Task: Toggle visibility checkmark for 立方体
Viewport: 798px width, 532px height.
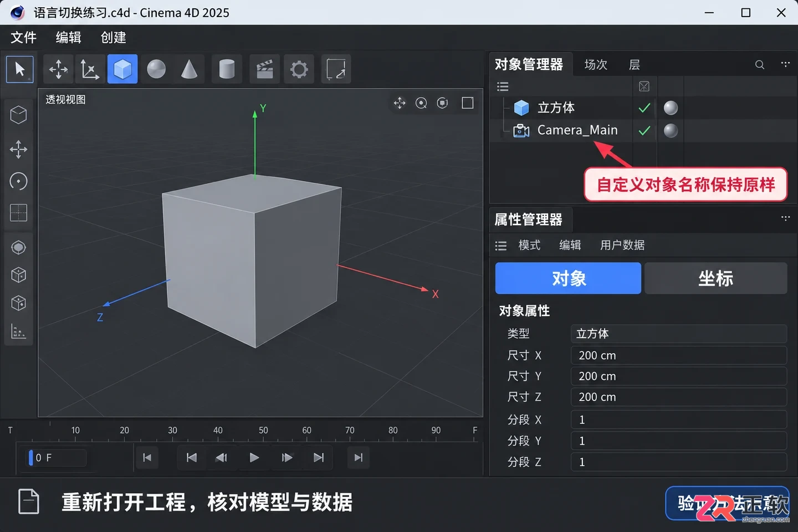Action: point(644,108)
